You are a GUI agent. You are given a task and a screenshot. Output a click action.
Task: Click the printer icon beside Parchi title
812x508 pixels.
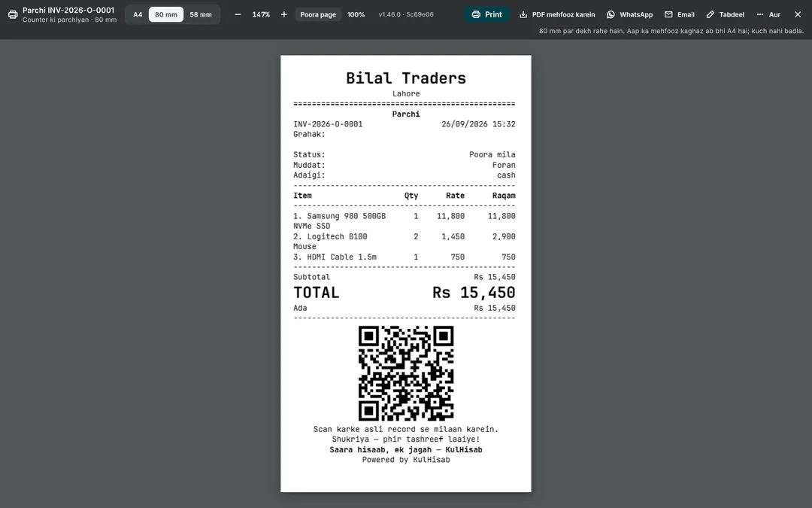coord(13,14)
